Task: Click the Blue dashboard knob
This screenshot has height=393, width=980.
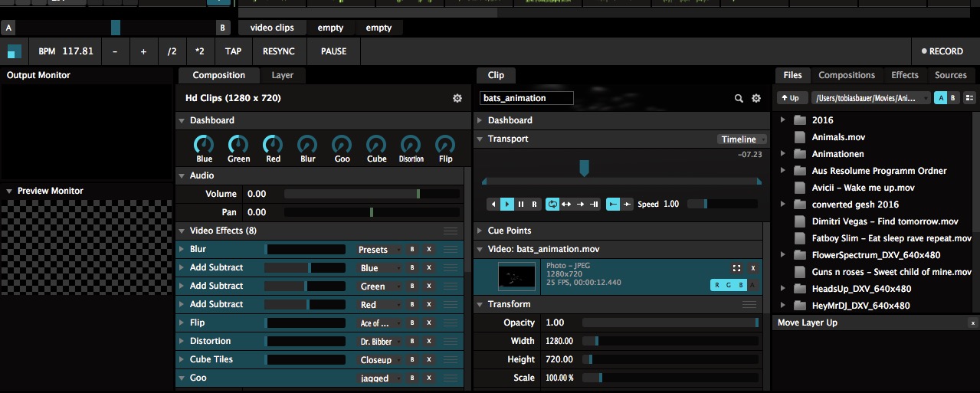Action: [204, 144]
